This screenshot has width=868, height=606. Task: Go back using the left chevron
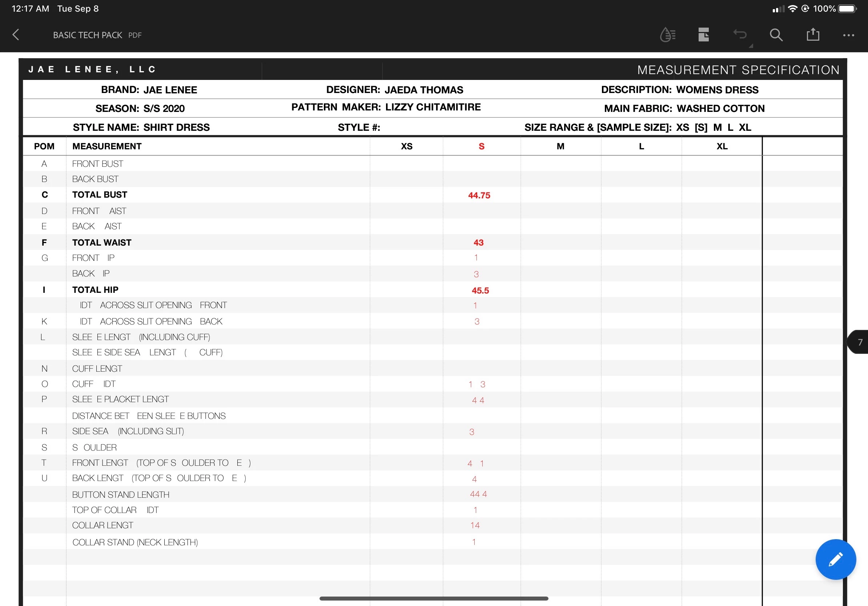16,35
